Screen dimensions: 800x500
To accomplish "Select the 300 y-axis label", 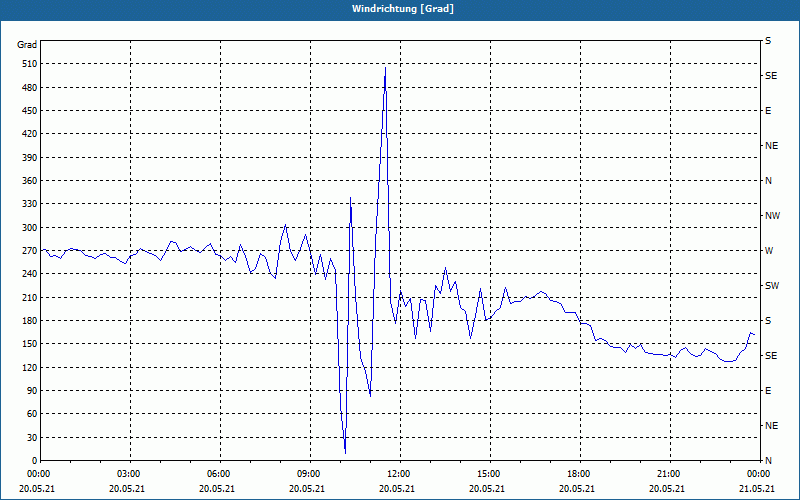I will (30, 228).
